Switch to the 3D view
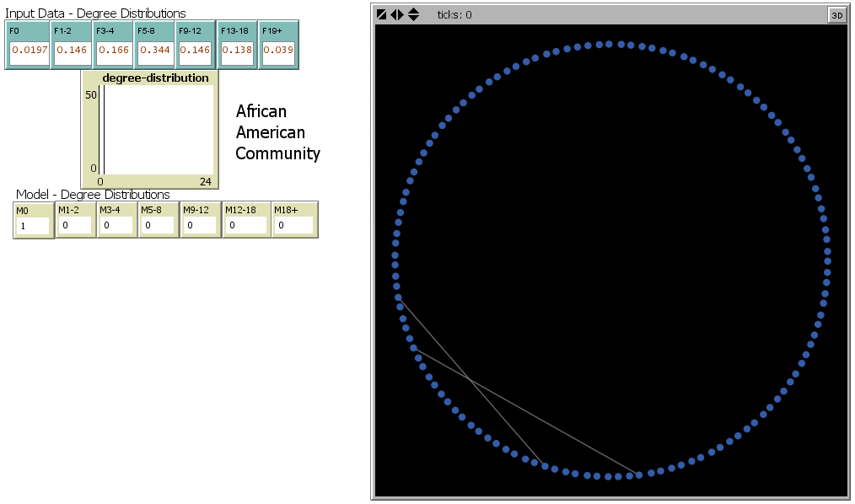Viewport: 855px width, 504px height. pyautogui.click(x=836, y=14)
